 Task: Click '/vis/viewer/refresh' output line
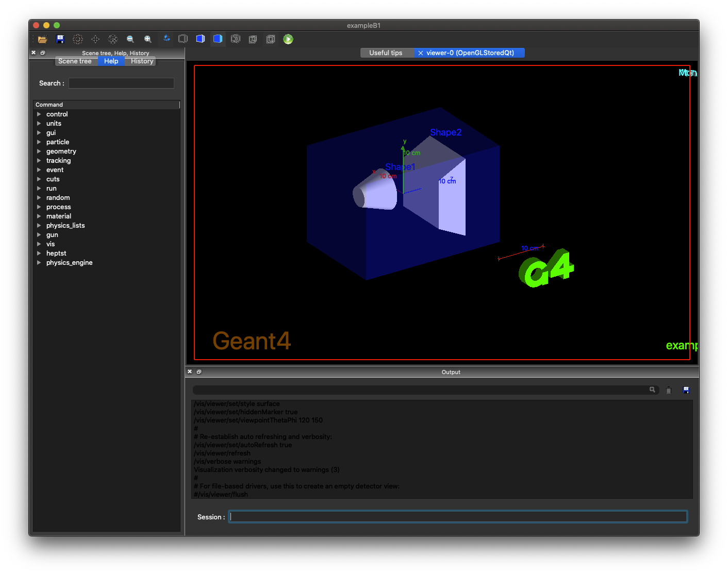click(x=222, y=453)
